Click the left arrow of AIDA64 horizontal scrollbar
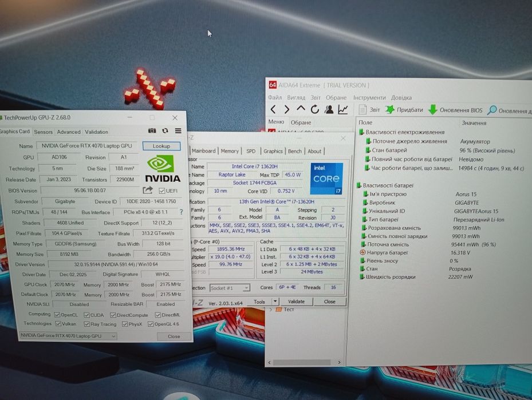 (269, 362)
